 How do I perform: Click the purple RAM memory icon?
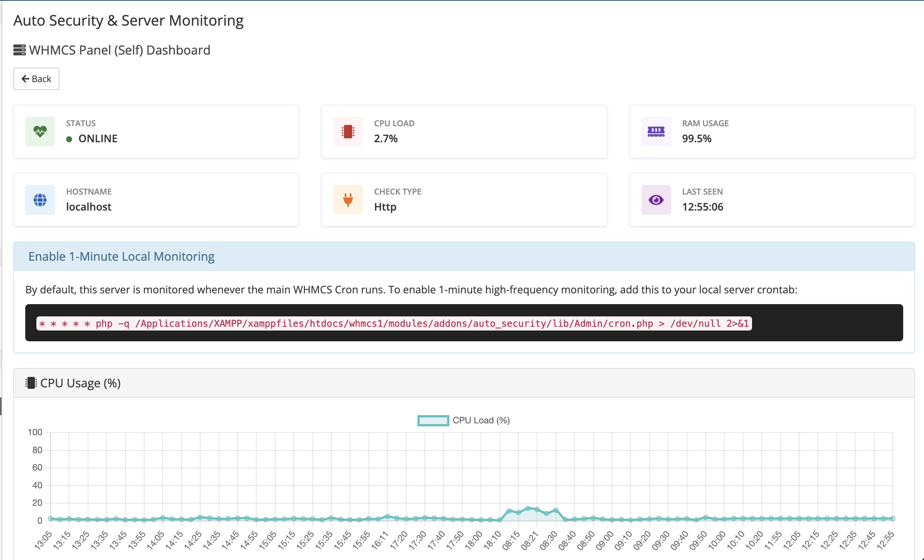pyautogui.click(x=656, y=131)
